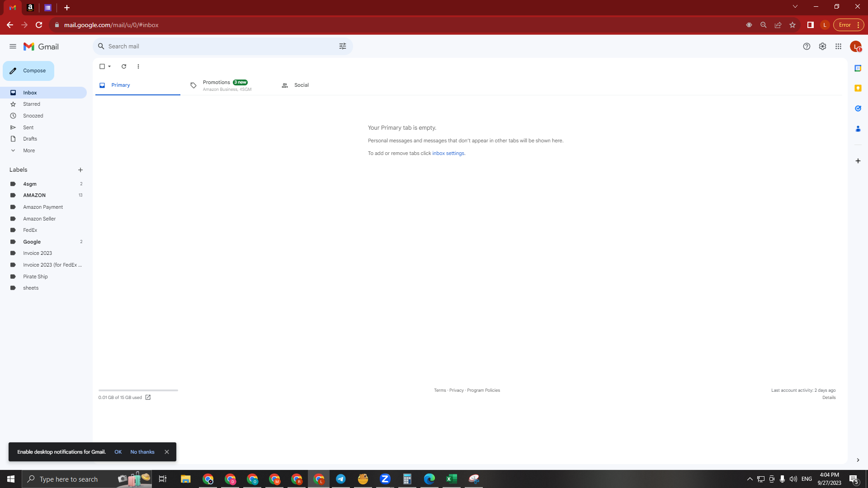868x488 pixels.
Task: Open account activity Details link
Action: pyautogui.click(x=829, y=398)
